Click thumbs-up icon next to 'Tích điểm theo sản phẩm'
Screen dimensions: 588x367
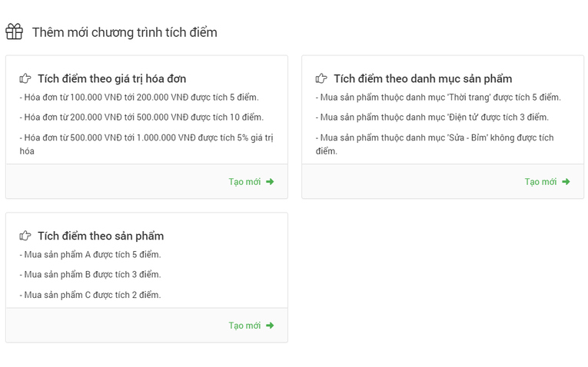tap(25, 236)
